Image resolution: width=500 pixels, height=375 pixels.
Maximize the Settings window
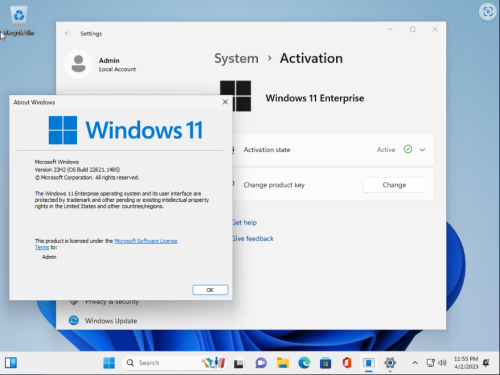tap(413, 29)
